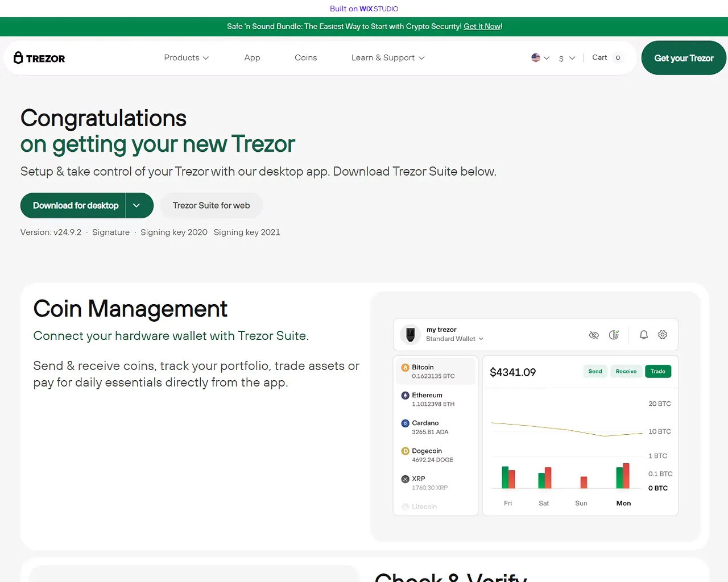Click the Mon chart label

[x=623, y=503]
